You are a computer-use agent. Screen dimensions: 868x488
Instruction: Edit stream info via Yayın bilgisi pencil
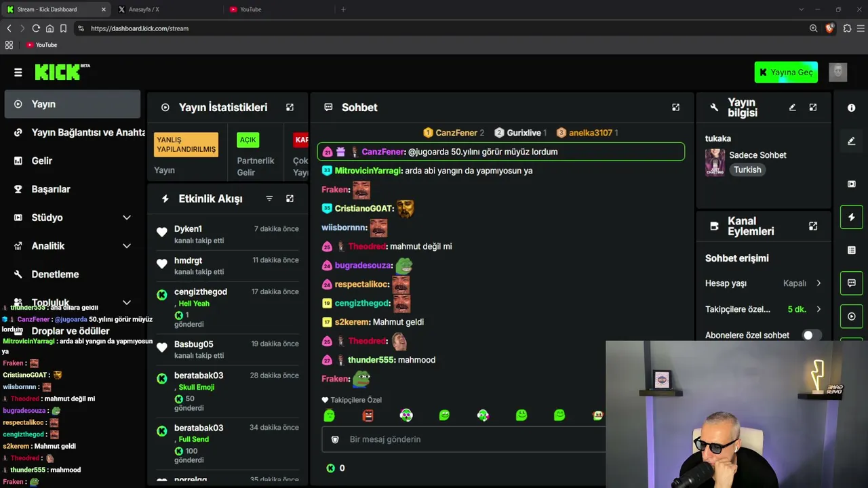click(792, 107)
